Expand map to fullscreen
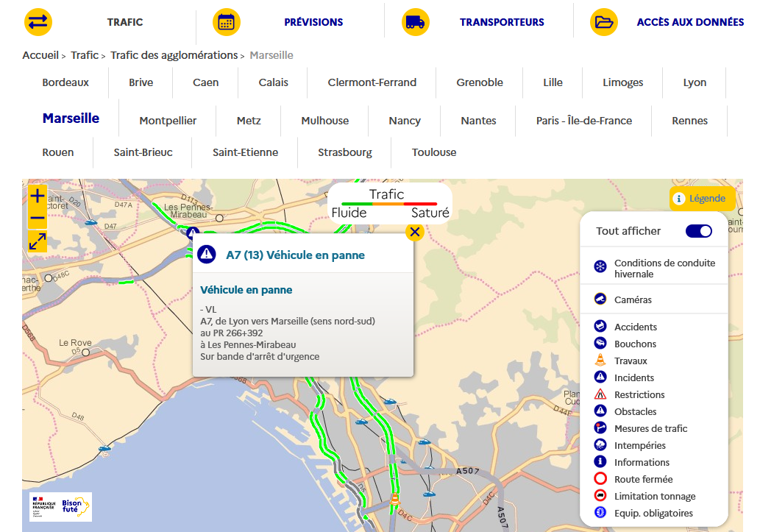 pyautogui.click(x=38, y=241)
